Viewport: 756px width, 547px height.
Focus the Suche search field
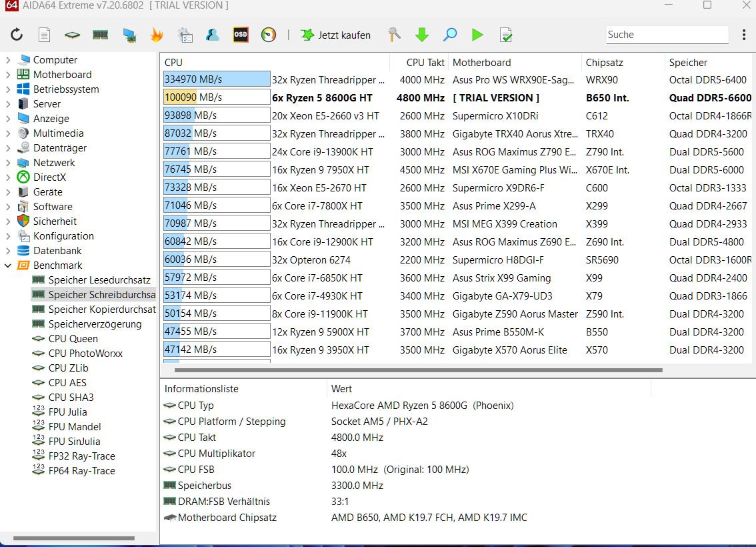point(667,35)
